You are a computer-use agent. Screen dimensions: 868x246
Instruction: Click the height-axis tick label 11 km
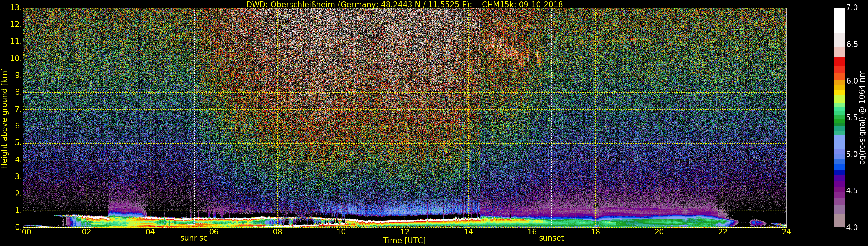click(16, 41)
